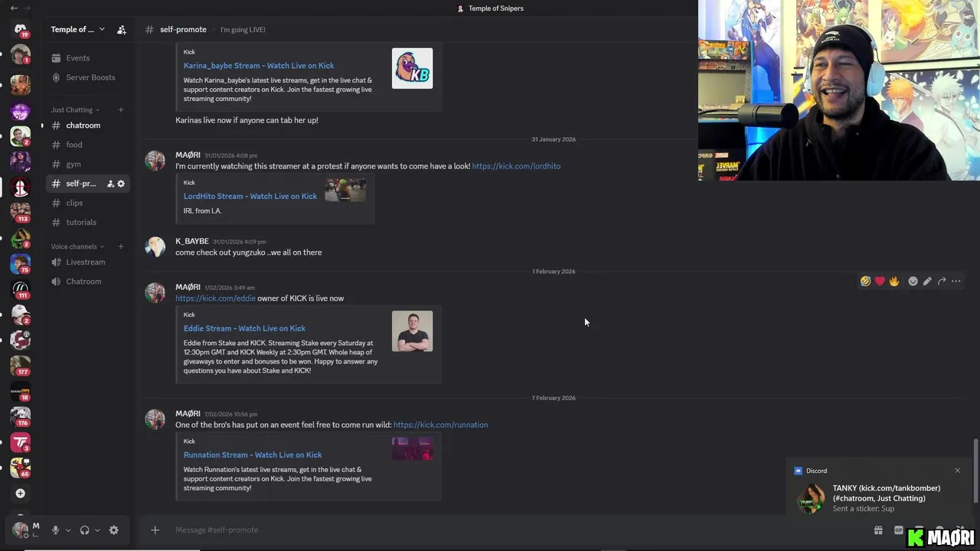Open Discord direct messages home icon
Viewport: 980px width, 551px height.
(21, 30)
